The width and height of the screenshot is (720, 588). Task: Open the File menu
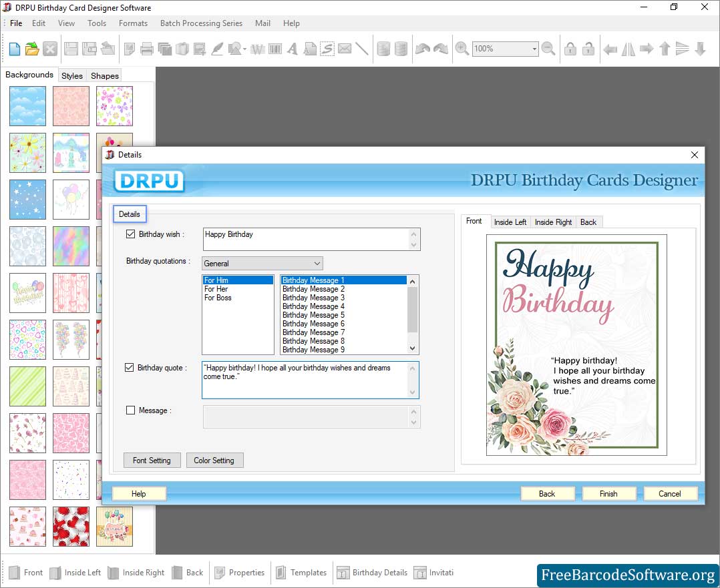[16, 23]
